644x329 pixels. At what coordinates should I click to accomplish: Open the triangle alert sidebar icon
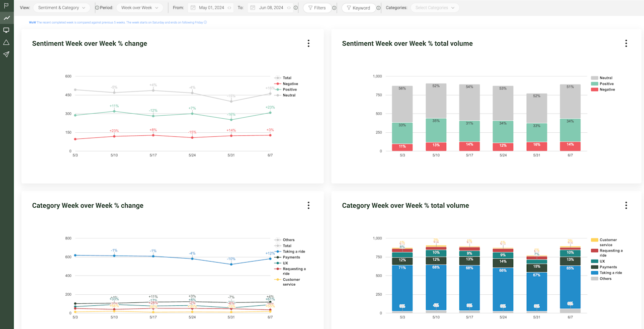6,42
